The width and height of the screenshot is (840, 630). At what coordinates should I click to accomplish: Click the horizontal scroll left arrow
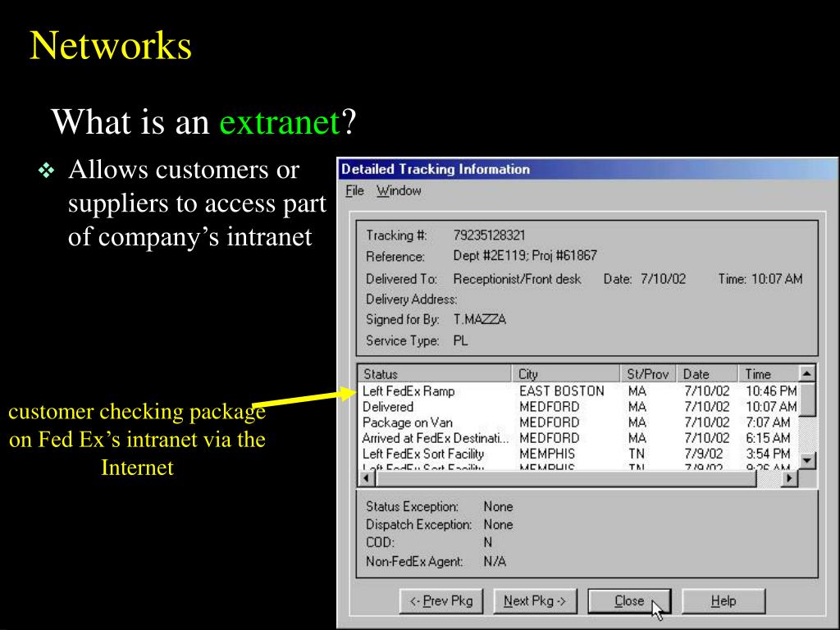coord(367,478)
